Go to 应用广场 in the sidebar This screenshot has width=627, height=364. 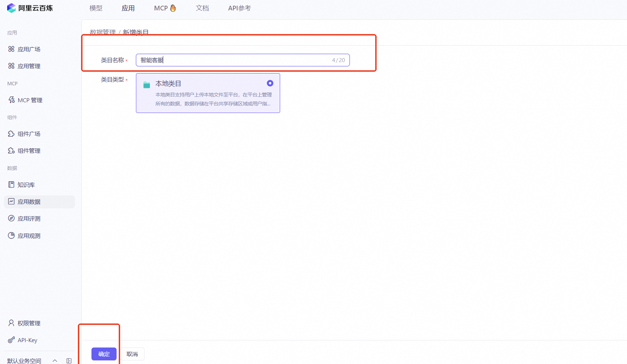(39, 49)
